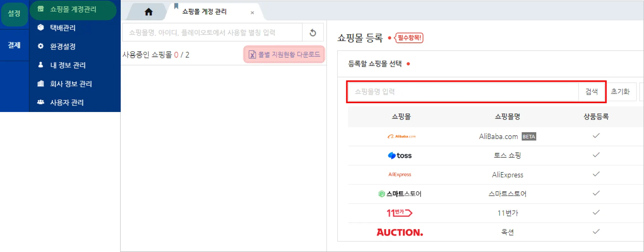Close the 쇼핑몰 계정 관리 tab
The image size is (644, 252).
click(252, 13)
